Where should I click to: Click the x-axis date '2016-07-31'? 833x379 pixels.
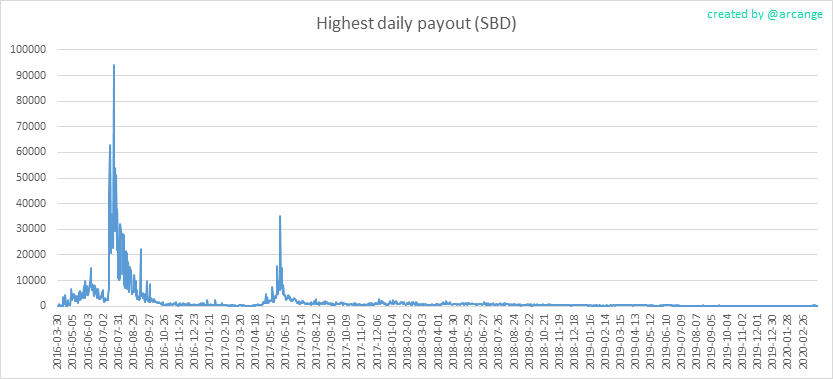coord(118,341)
